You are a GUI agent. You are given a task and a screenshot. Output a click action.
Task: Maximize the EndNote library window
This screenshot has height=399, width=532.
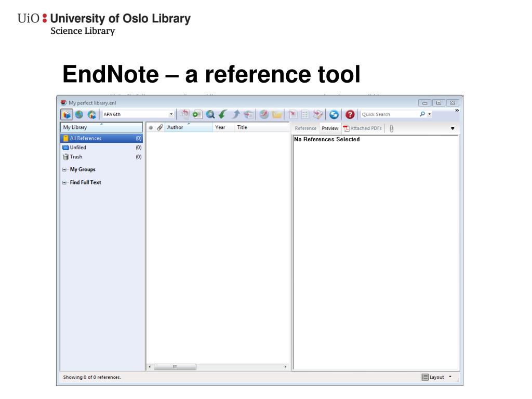(438, 103)
